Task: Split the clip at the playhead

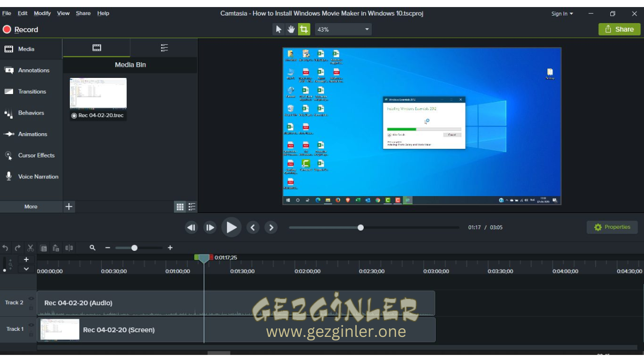Action: pyautogui.click(x=69, y=248)
